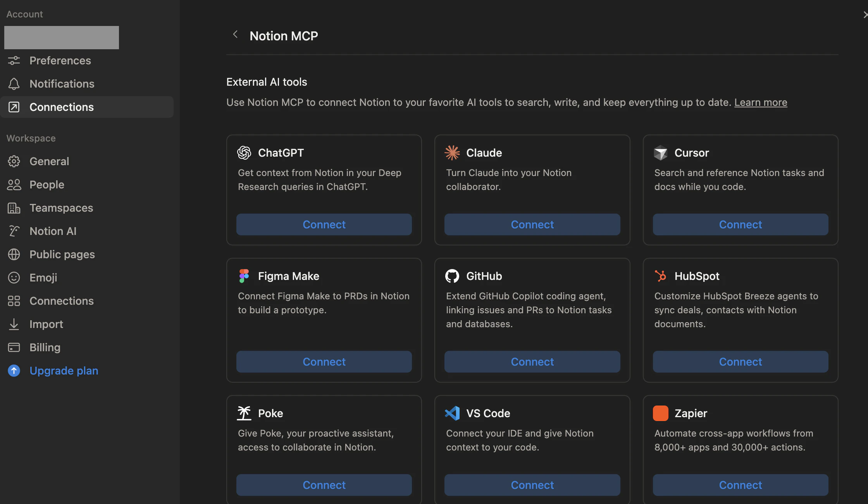Open Billing settings

click(87, 347)
